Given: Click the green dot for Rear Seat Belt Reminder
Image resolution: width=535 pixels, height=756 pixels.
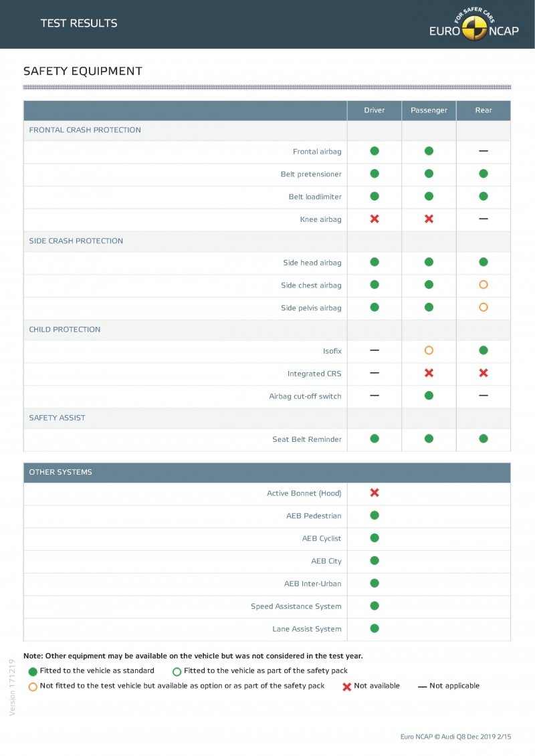Looking at the screenshot, I should click(x=484, y=438).
